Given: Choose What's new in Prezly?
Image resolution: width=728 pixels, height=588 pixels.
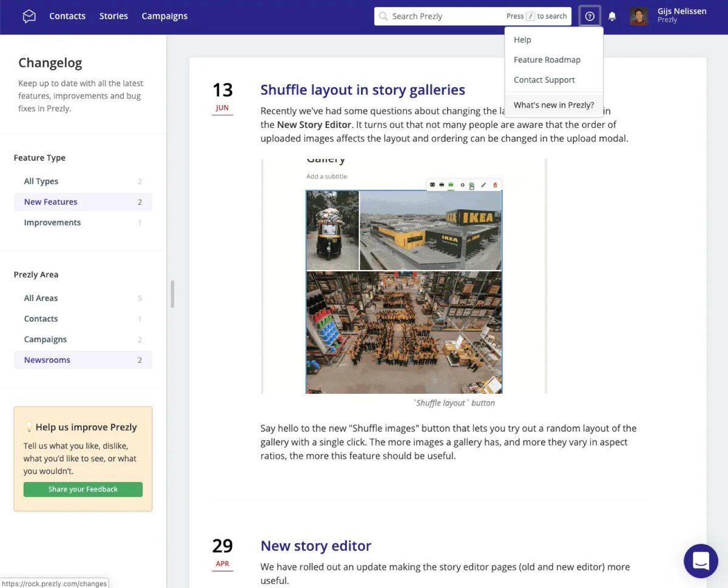Looking at the screenshot, I should [554, 105].
